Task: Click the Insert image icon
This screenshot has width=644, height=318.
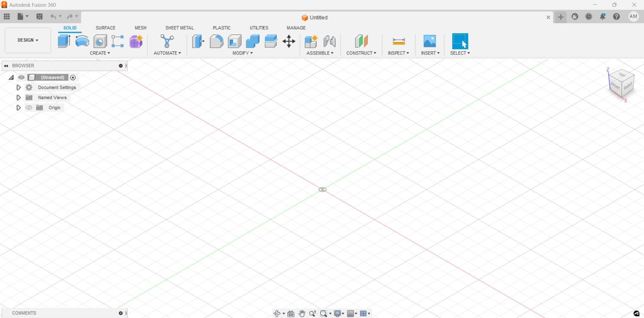Action: pos(430,41)
